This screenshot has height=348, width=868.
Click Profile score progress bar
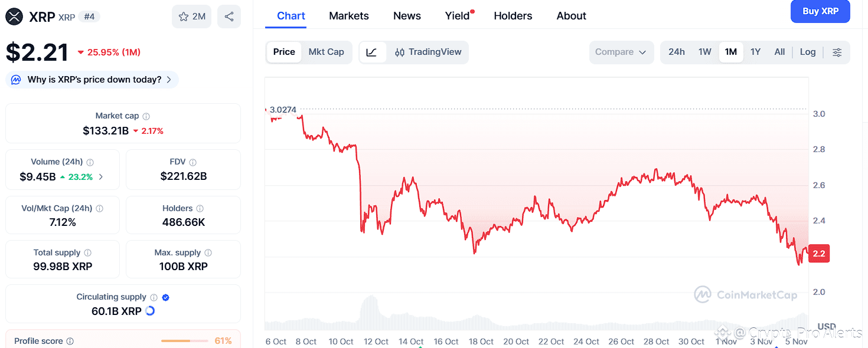tap(184, 341)
